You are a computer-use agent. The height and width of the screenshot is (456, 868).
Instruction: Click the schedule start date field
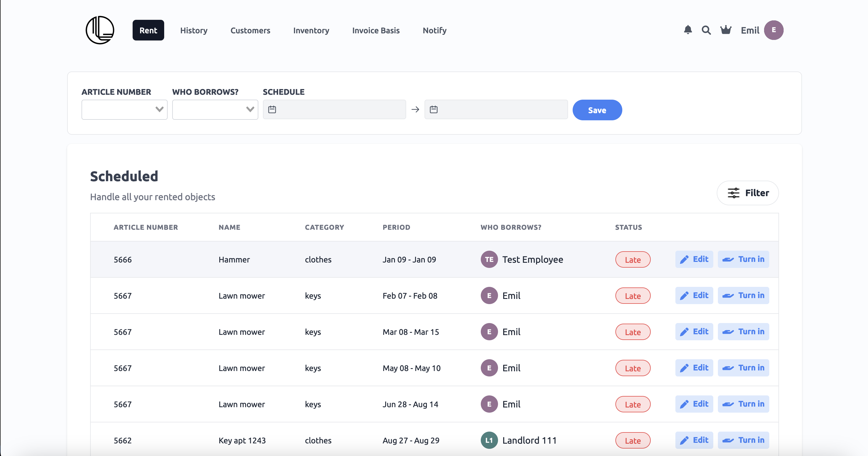click(x=334, y=109)
